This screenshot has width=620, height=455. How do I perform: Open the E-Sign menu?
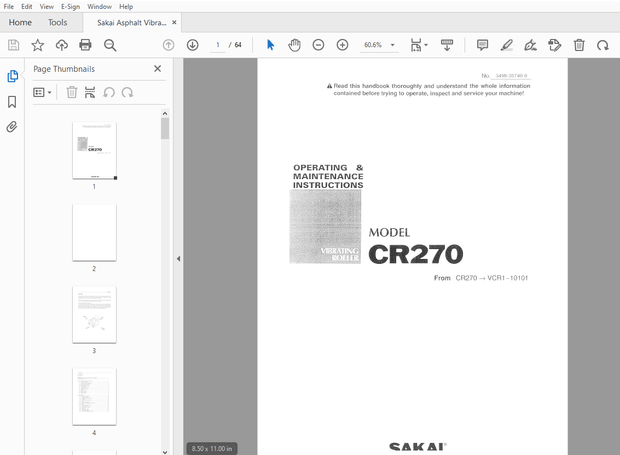70,7
